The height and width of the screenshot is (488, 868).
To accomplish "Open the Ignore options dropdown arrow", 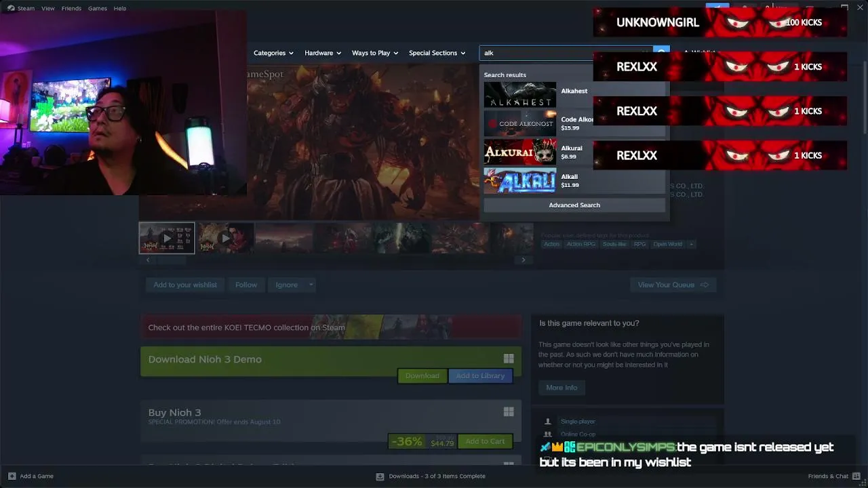I will click(x=311, y=285).
